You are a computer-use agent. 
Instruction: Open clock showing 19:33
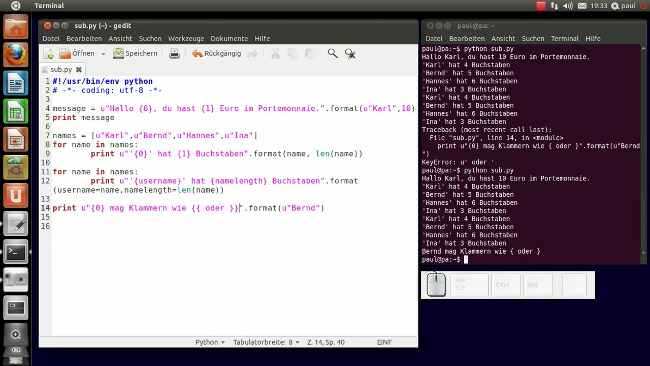coord(599,5)
